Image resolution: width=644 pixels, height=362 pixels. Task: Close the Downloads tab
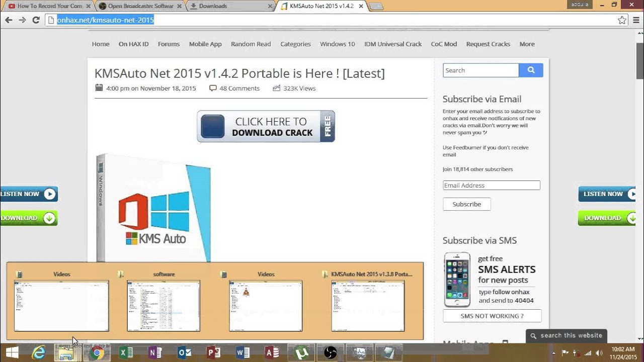270,6
